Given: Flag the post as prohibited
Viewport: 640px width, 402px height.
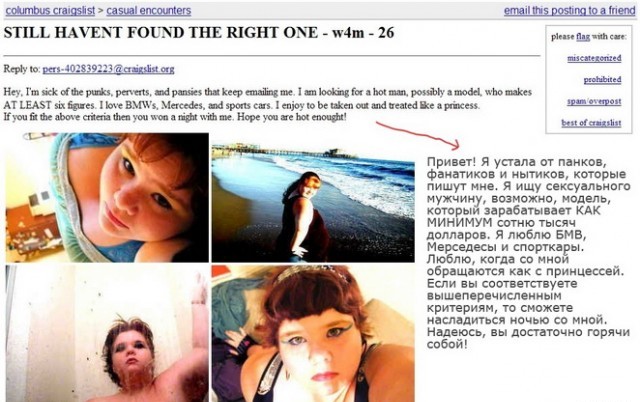Looking at the screenshot, I should pyautogui.click(x=602, y=80).
